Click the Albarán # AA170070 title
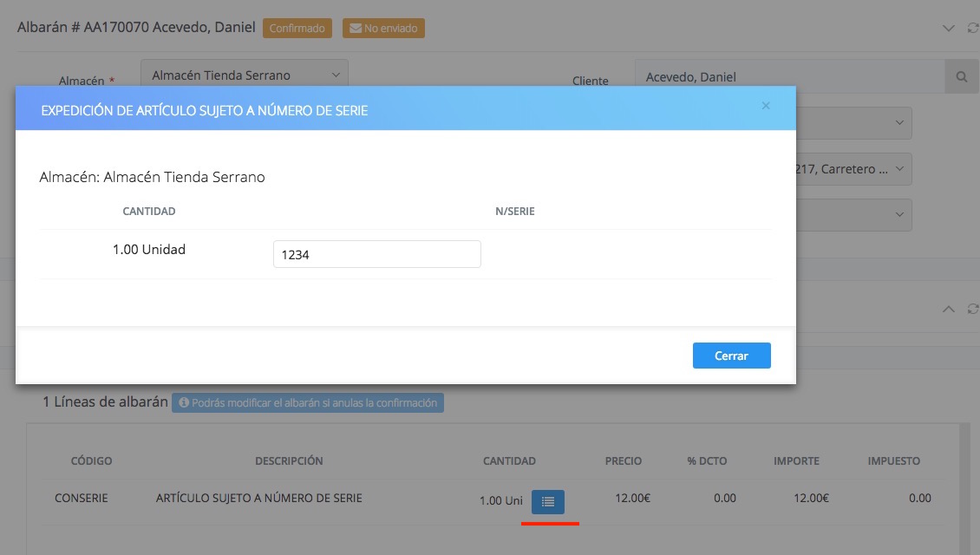 tap(136, 28)
